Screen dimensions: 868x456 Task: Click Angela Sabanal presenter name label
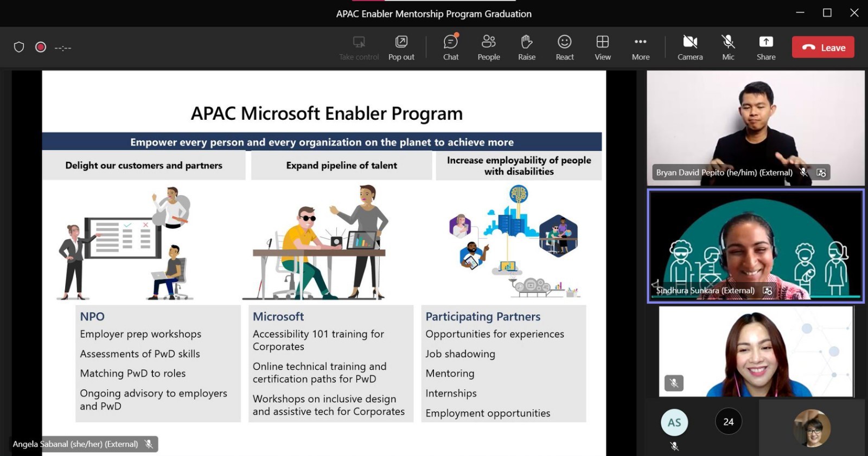(x=75, y=444)
